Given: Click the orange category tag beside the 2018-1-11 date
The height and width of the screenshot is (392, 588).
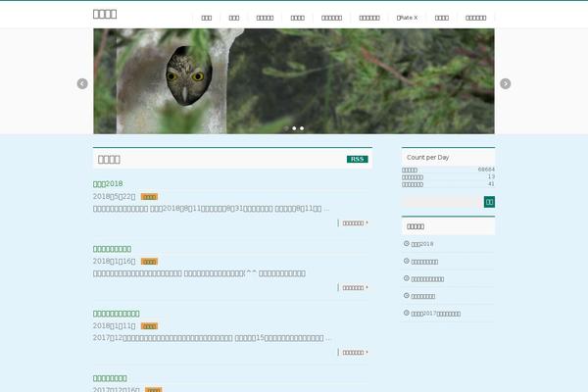Looking at the screenshot, I should click(x=149, y=326).
